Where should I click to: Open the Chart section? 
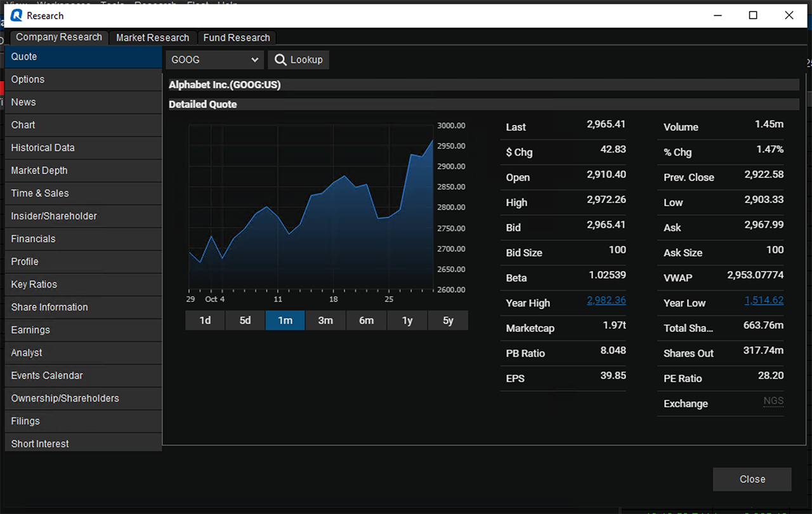coord(83,125)
